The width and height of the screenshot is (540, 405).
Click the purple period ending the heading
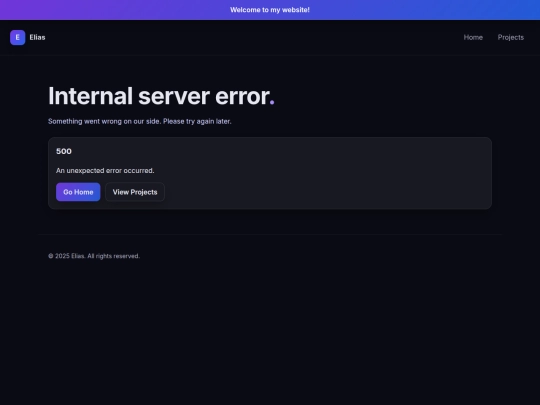pos(272,103)
